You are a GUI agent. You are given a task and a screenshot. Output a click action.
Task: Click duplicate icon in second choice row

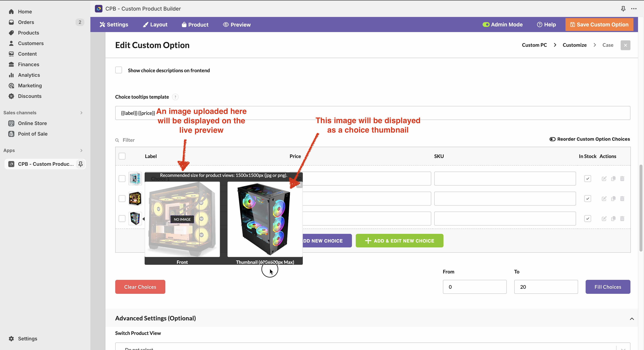[x=613, y=199]
